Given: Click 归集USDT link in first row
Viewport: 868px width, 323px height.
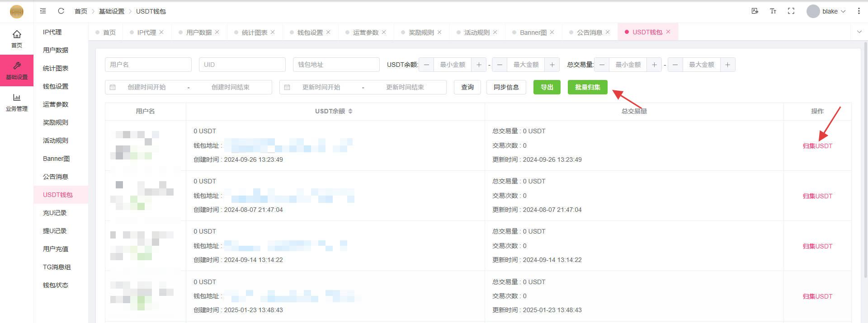Looking at the screenshot, I should (817, 146).
